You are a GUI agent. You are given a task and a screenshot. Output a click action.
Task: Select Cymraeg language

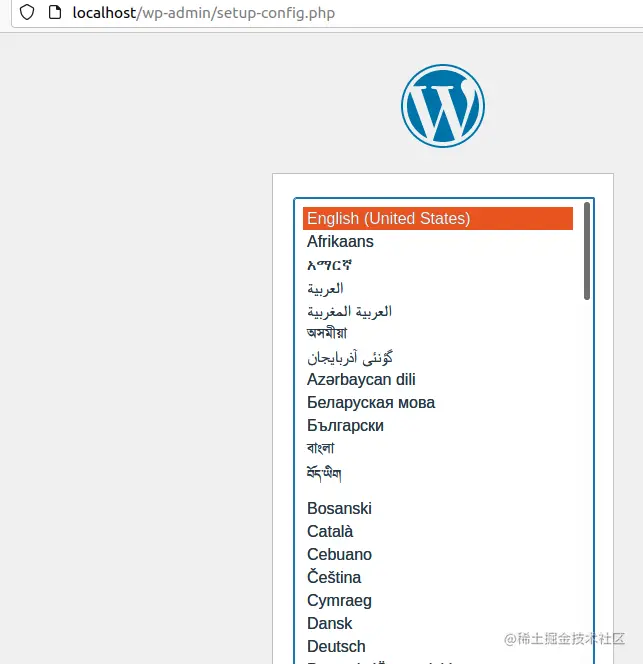438,600
